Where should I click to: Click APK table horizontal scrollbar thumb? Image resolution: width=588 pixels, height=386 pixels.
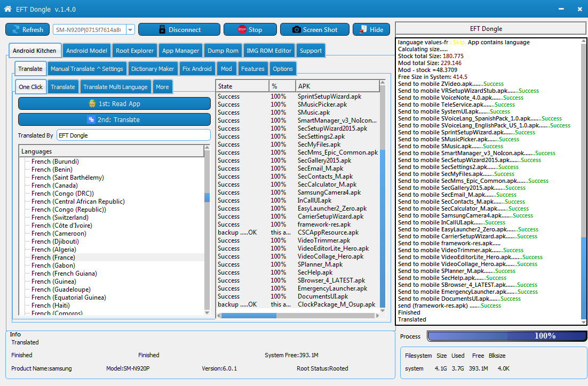click(249, 316)
